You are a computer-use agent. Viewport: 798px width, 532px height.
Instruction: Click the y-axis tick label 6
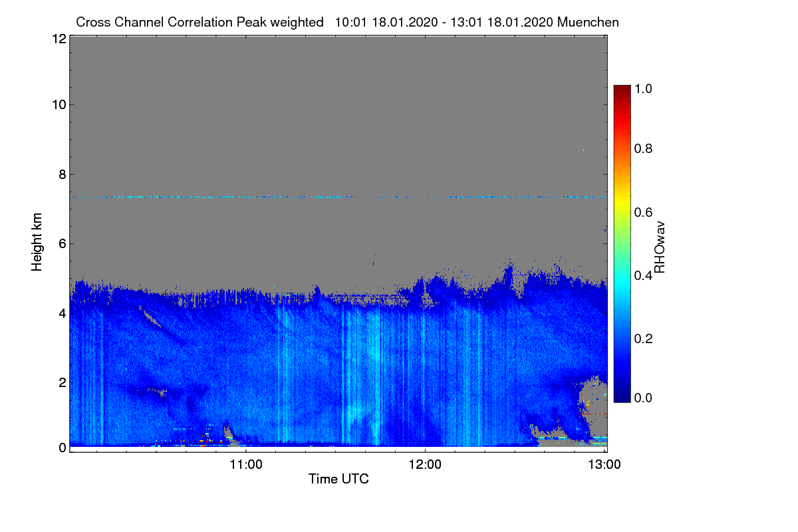tap(63, 244)
